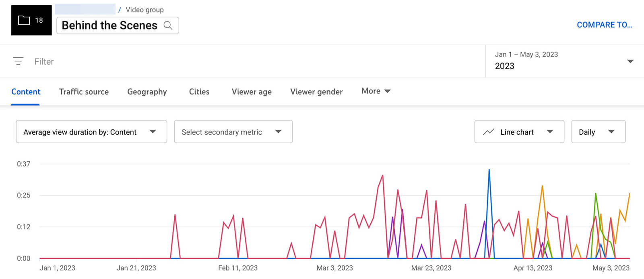View the Viewer age tab
Image resolution: width=644 pixels, height=279 pixels.
tap(252, 92)
